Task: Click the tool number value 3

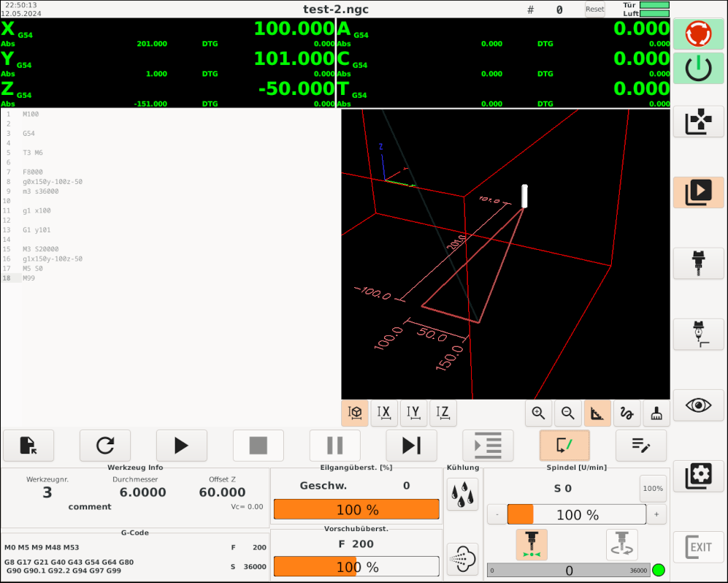Action: coord(47,492)
